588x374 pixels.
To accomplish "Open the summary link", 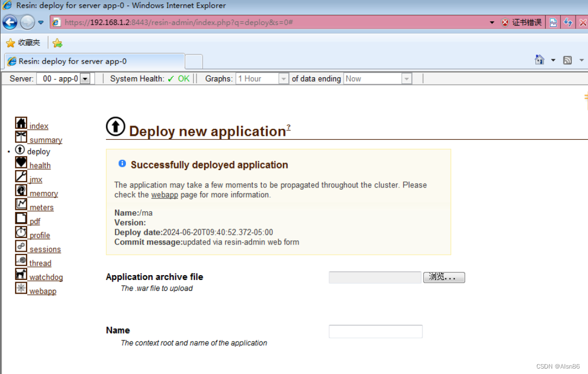I will point(46,140).
